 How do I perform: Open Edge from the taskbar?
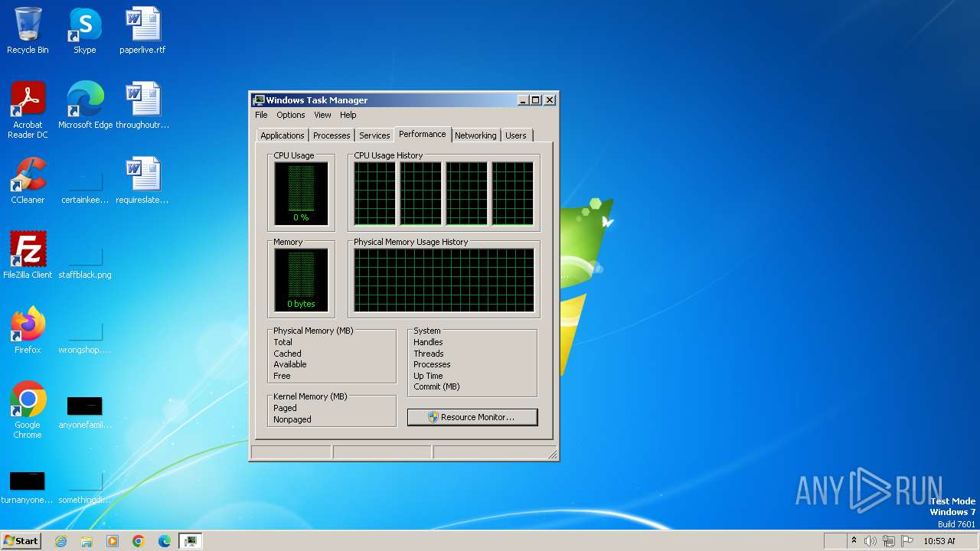pos(165,541)
